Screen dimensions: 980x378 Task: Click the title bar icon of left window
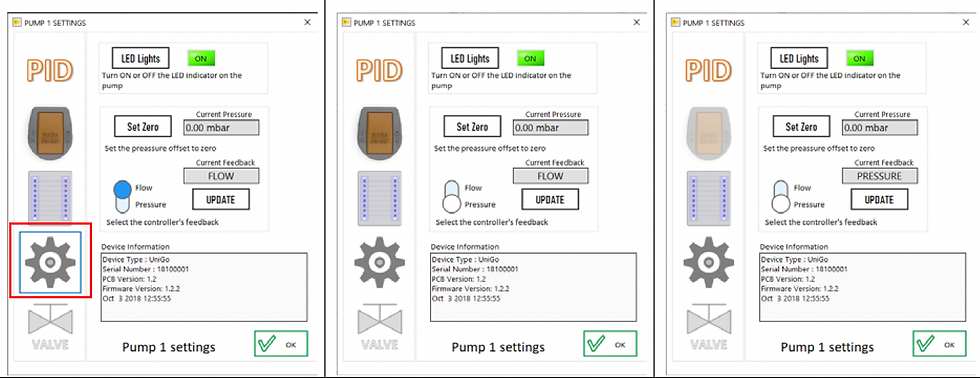(x=16, y=22)
